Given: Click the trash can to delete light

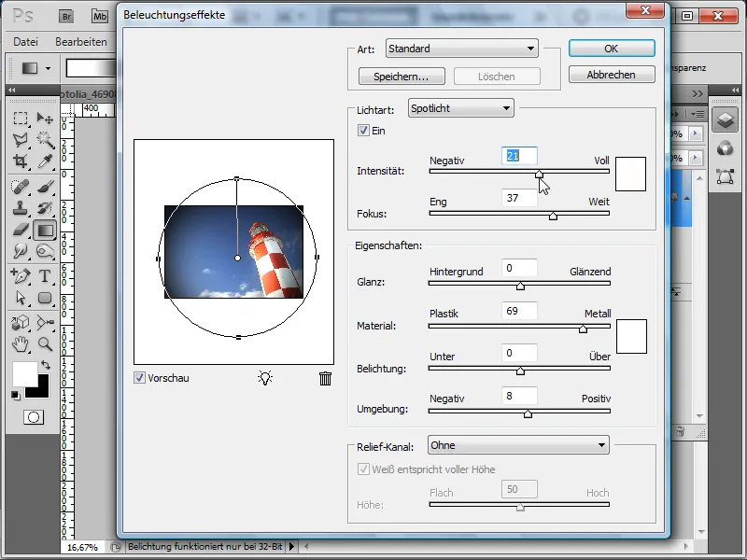Looking at the screenshot, I should click(x=325, y=378).
